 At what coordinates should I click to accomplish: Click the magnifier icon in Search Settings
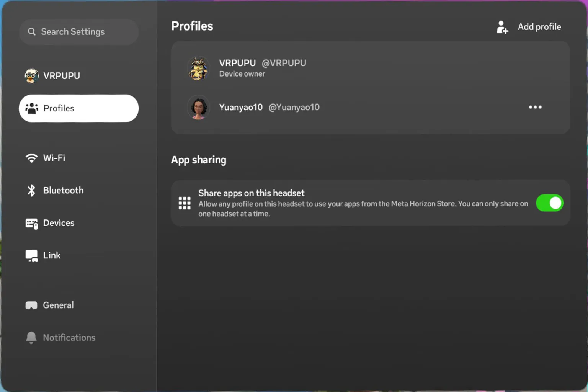(x=32, y=32)
